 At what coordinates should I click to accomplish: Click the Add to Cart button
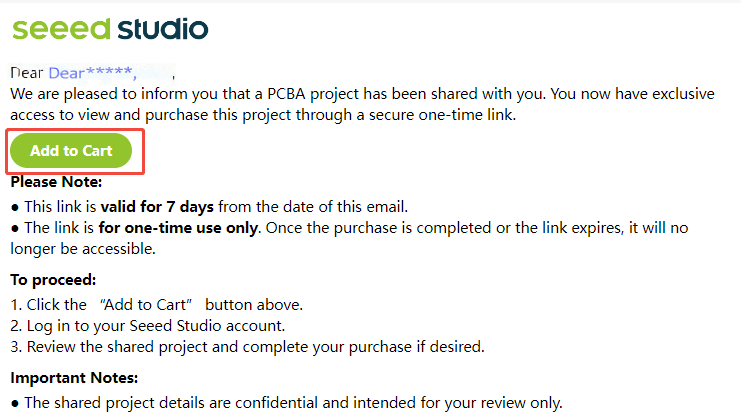tap(70, 151)
